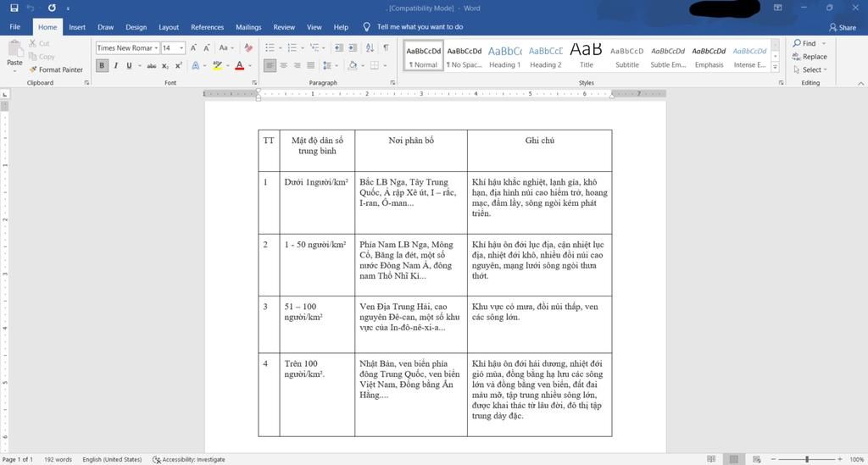Apply superscript formatting
868x465 pixels.
tap(178, 66)
